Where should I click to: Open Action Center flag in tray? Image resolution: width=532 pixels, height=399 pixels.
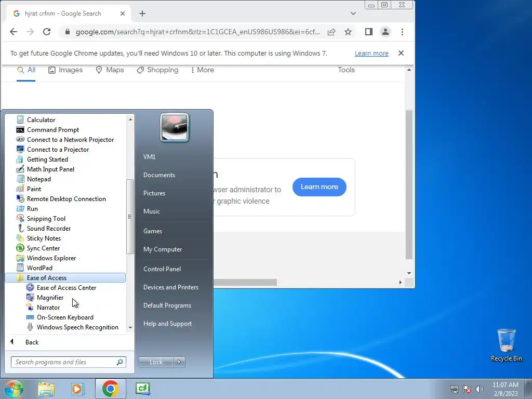point(467,389)
